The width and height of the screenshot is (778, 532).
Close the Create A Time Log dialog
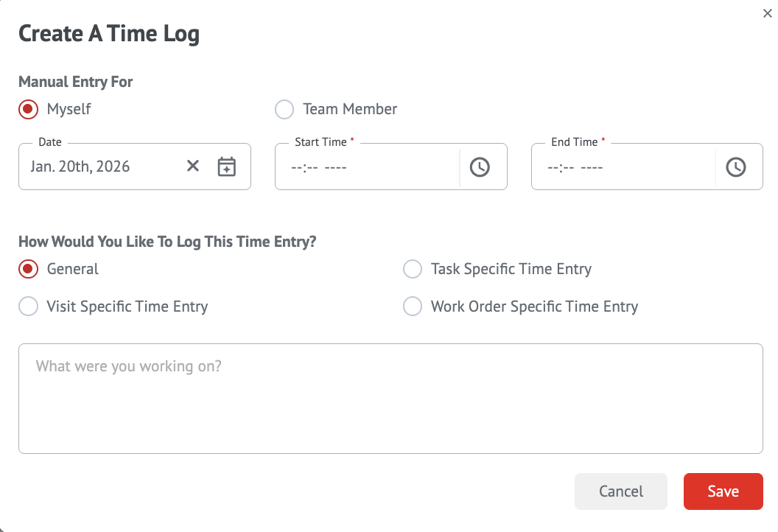767,13
